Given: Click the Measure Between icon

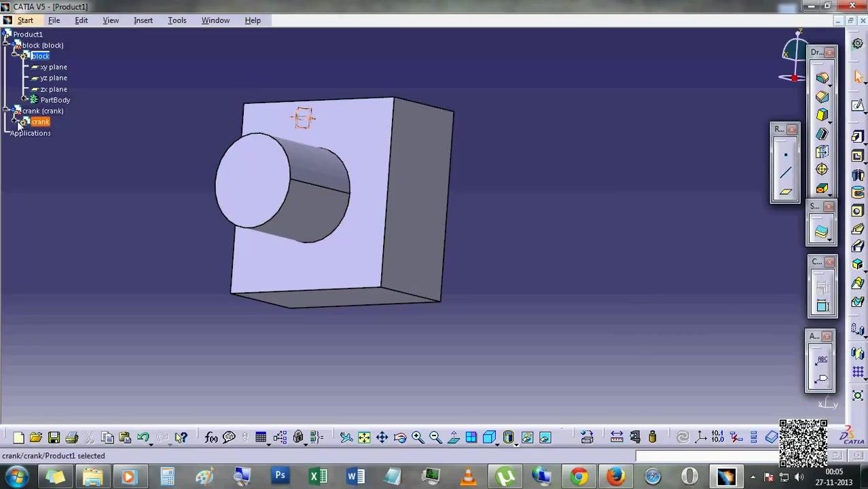Looking at the screenshot, I should [x=617, y=438].
